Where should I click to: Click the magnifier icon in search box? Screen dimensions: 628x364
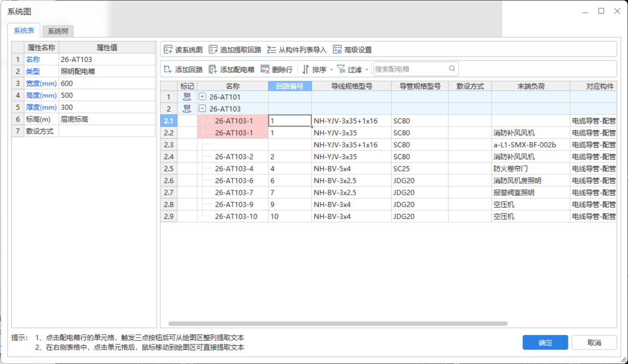pyautogui.click(x=452, y=69)
